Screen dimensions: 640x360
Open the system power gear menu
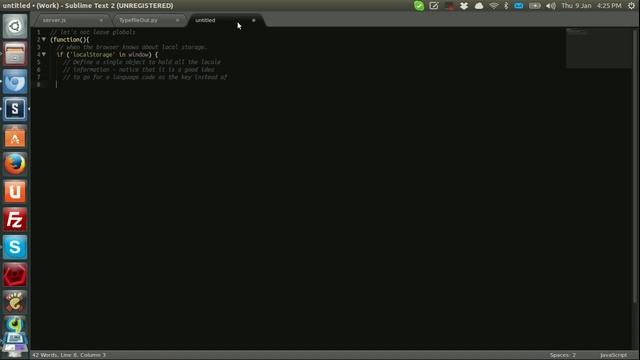click(x=631, y=6)
